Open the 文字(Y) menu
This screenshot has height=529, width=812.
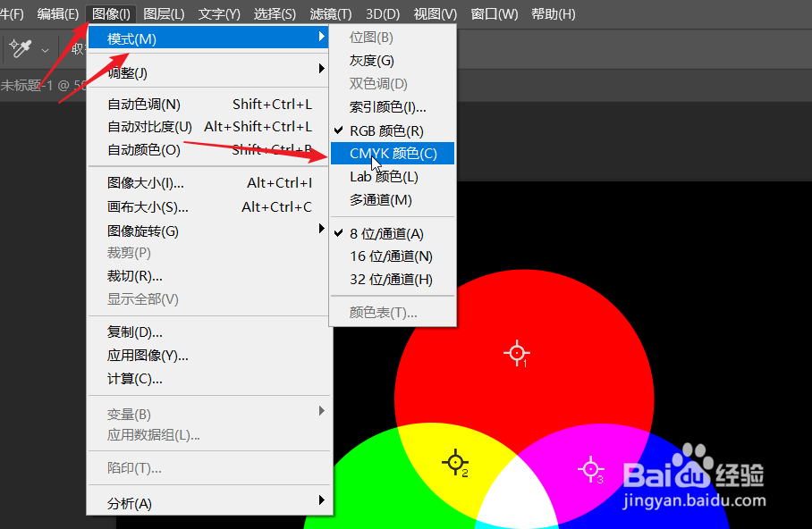tap(219, 14)
